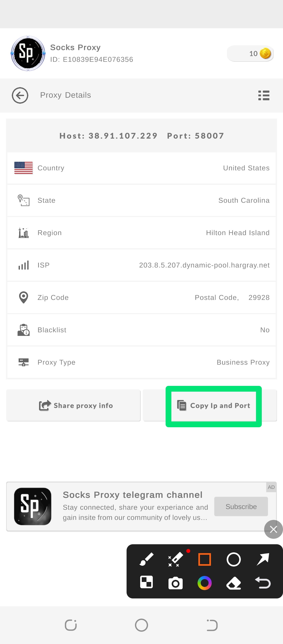283x644 pixels.
Task: Choose the circle shape tool
Action: pos(233,559)
